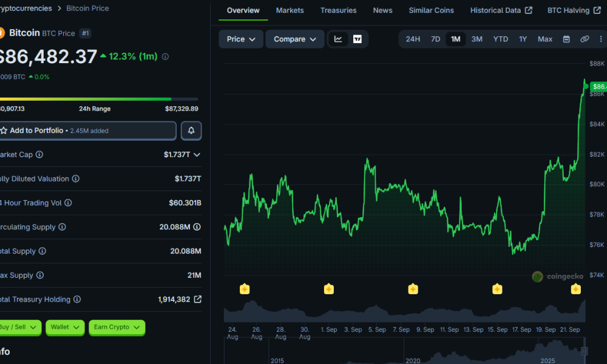Image resolution: width=607 pixels, height=364 pixels.
Task: Click Add to Portfolio button
Action: pos(87,131)
